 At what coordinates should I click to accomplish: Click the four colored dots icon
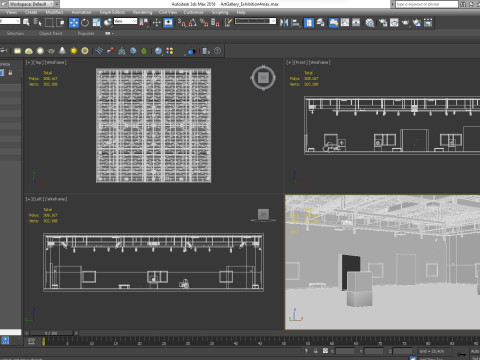[x=170, y=51]
